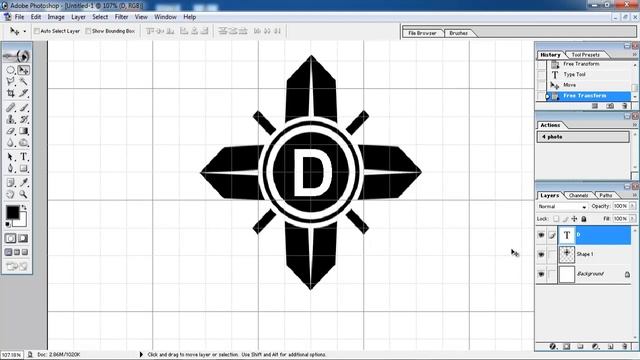Add a layer style
Viewport: 640px width, 360px height.
tap(552, 347)
